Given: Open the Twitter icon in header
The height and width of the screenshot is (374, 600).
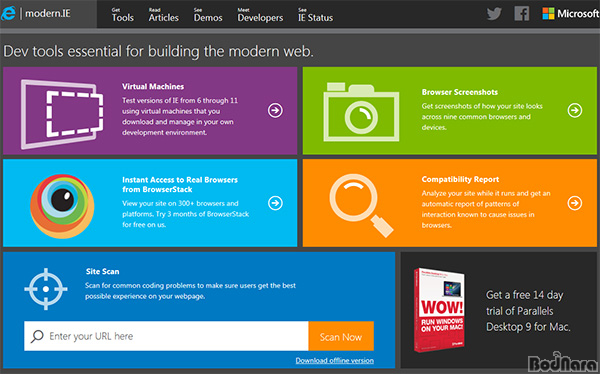Looking at the screenshot, I should click(x=494, y=14).
